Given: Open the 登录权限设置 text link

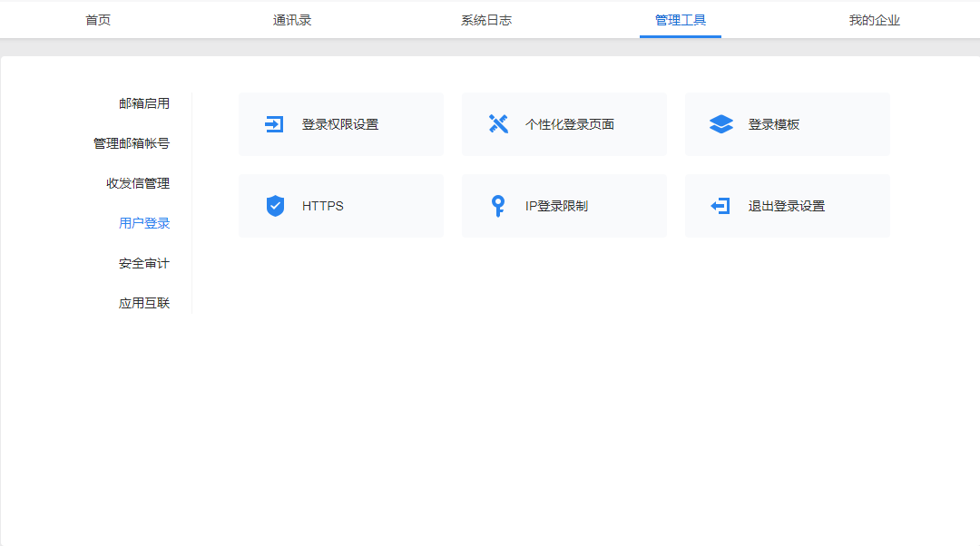Looking at the screenshot, I should tap(340, 124).
